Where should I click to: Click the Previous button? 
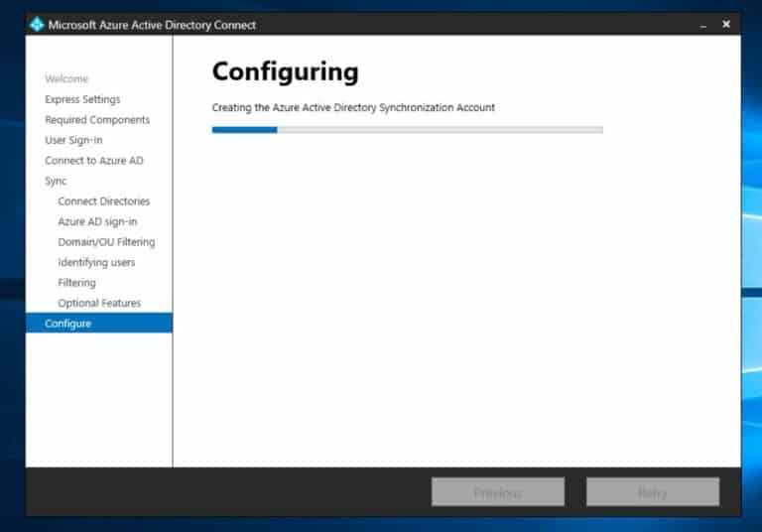pyautogui.click(x=498, y=491)
